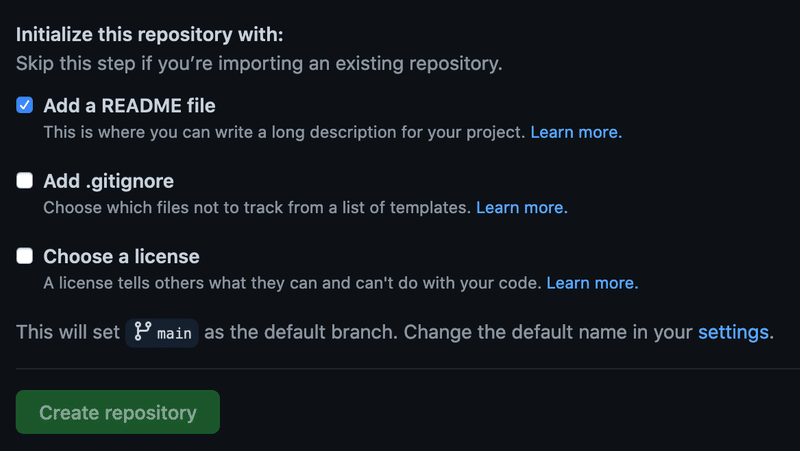Open the settings link for default branch
The width and height of the screenshot is (800, 451).
point(733,332)
